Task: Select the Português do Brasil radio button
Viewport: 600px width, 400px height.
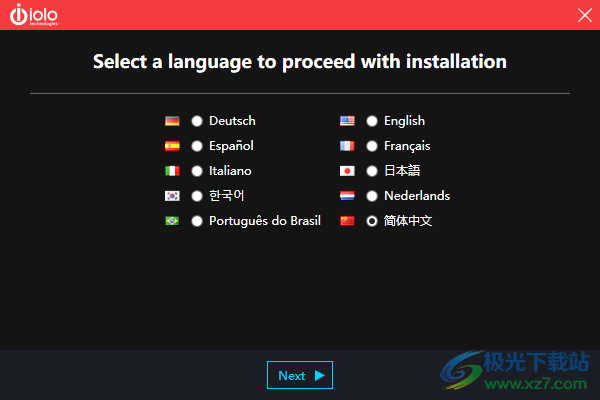Action: (x=197, y=221)
